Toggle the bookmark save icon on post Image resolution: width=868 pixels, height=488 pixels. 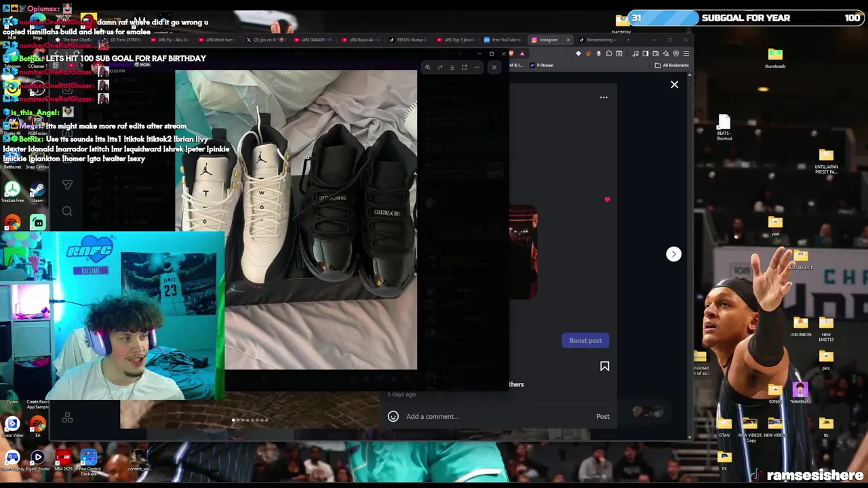point(604,366)
